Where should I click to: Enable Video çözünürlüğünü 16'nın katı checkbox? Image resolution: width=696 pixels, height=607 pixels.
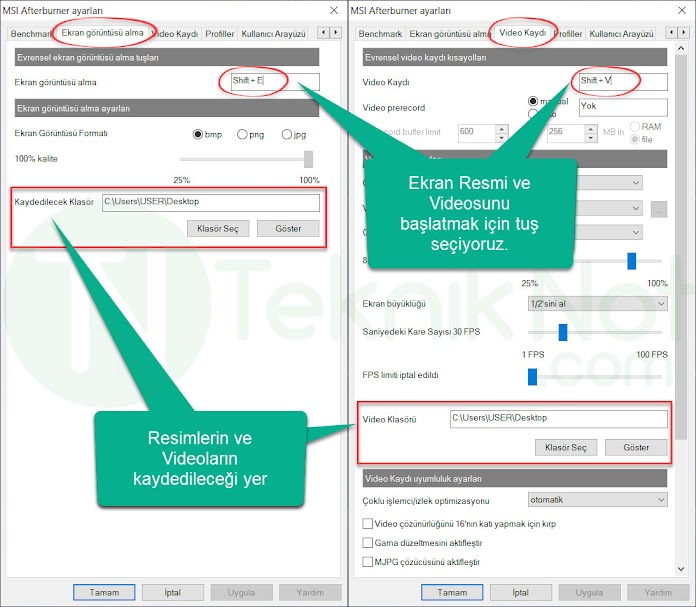[x=368, y=524]
